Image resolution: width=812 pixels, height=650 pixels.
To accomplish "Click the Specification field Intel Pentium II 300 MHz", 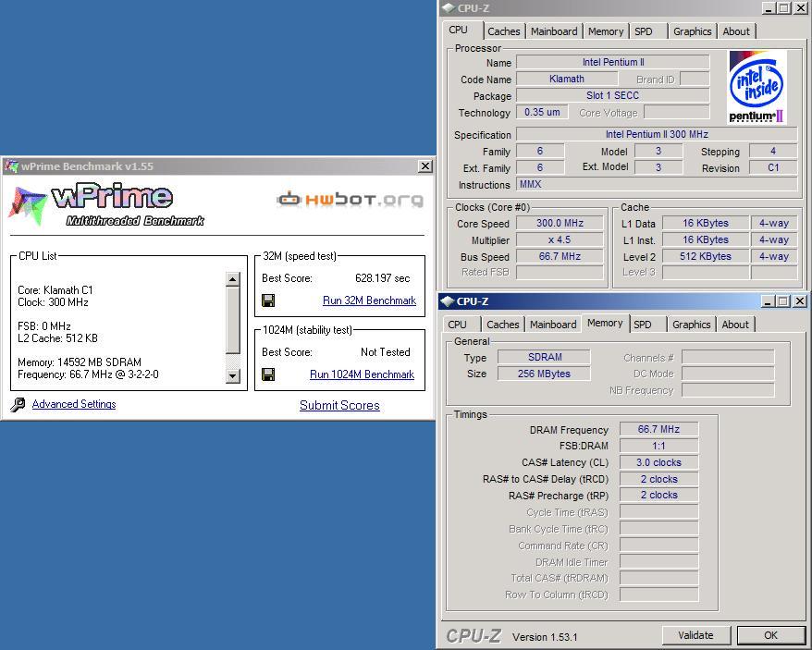I will click(x=657, y=134).
